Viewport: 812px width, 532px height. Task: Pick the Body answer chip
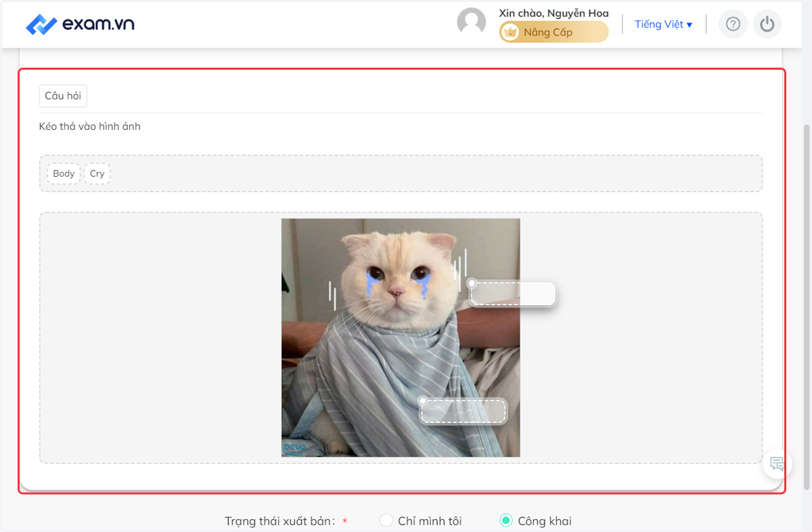click(x=64, y=173)
